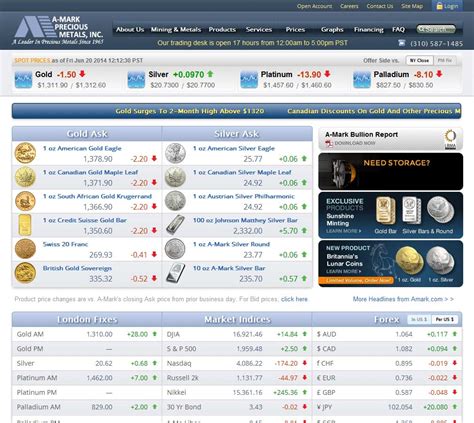Click the British Gold Sovereign coin image
The height and width of the screenshot is (423, 474).
pyautogui.click(x=25, y=273)
